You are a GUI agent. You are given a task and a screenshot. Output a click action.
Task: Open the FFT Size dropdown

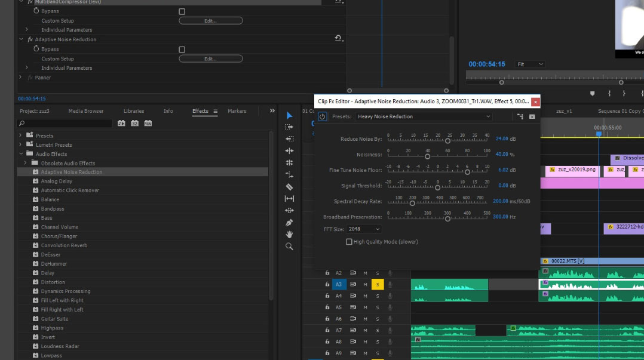click(364, 229)
